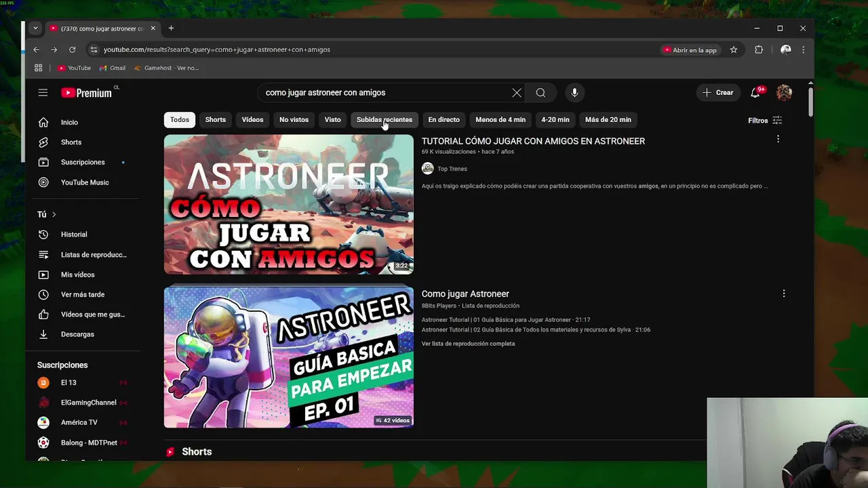Viewport: 868px width, 488px height.
Task: Open Filtros filter options
Action: tap(765, 121)
